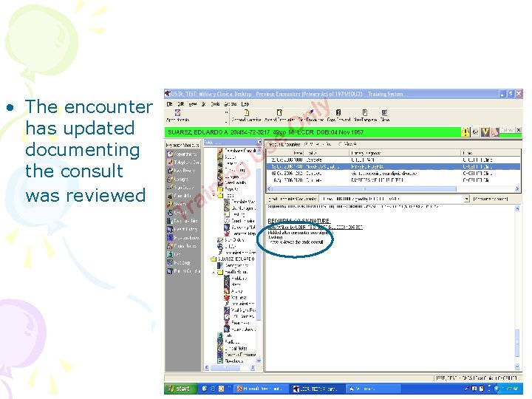Select Reports folder in the folder tree
The height and width of the screenshot is (399, 532).
pos(228,189)
